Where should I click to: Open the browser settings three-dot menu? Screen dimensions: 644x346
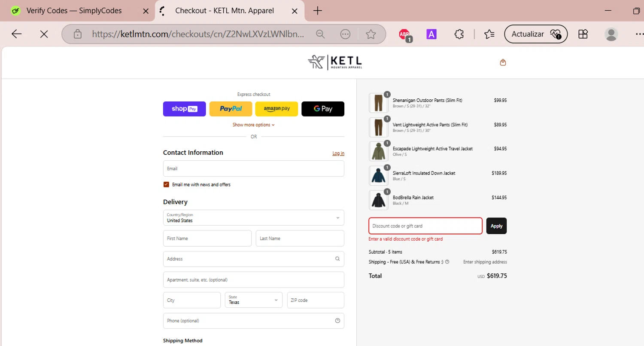639,34
